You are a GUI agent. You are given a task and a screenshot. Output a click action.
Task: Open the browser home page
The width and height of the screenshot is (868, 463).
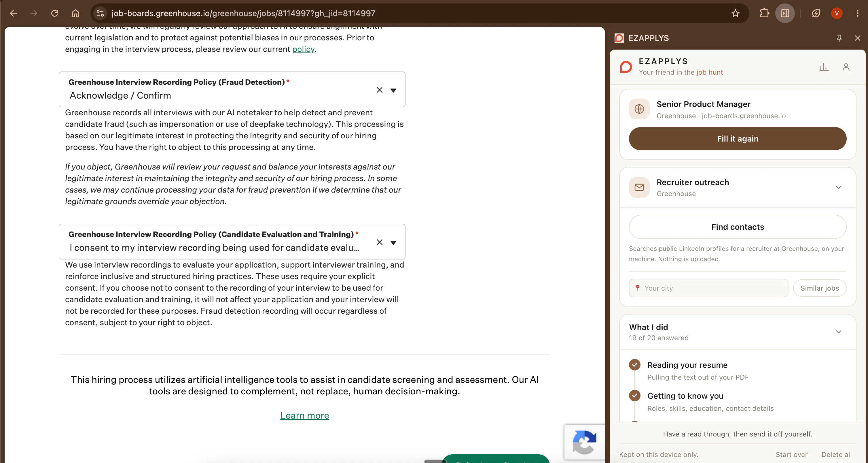pos(75,13)
